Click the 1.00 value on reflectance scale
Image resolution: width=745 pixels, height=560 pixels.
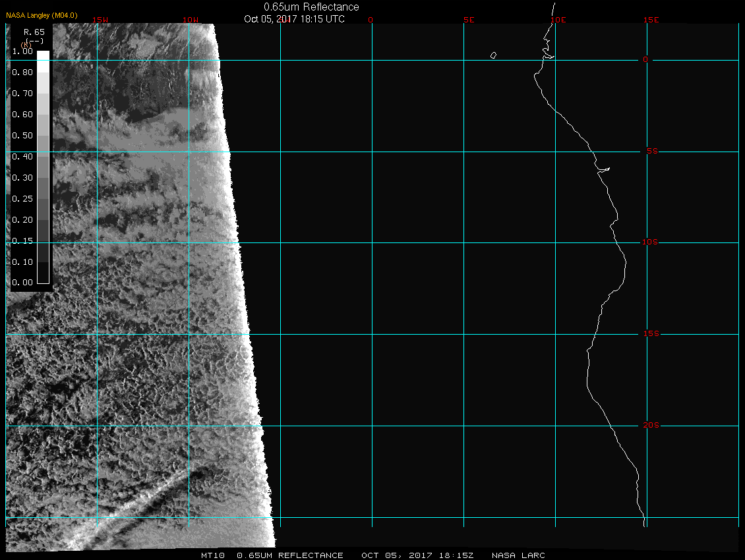[x=22, y=51]
